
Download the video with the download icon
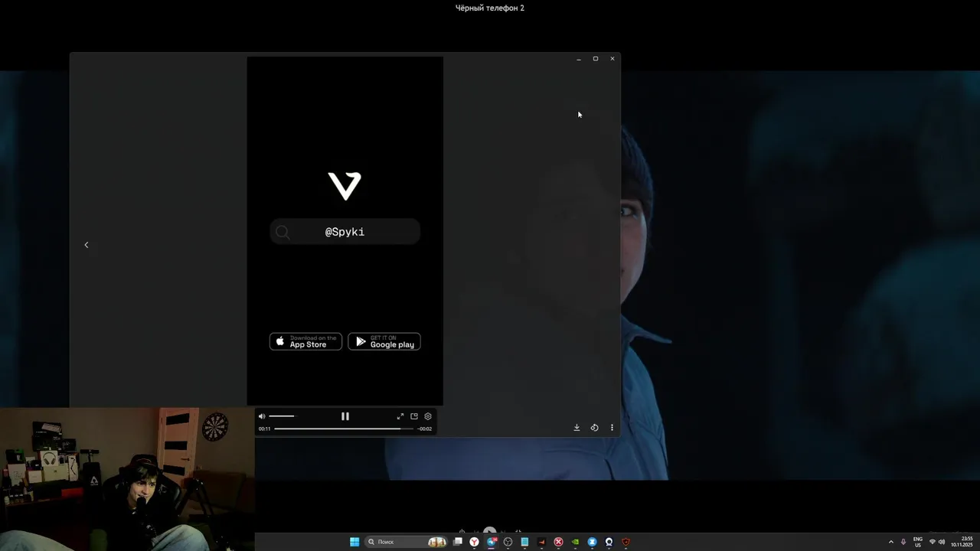pos(577,428)
